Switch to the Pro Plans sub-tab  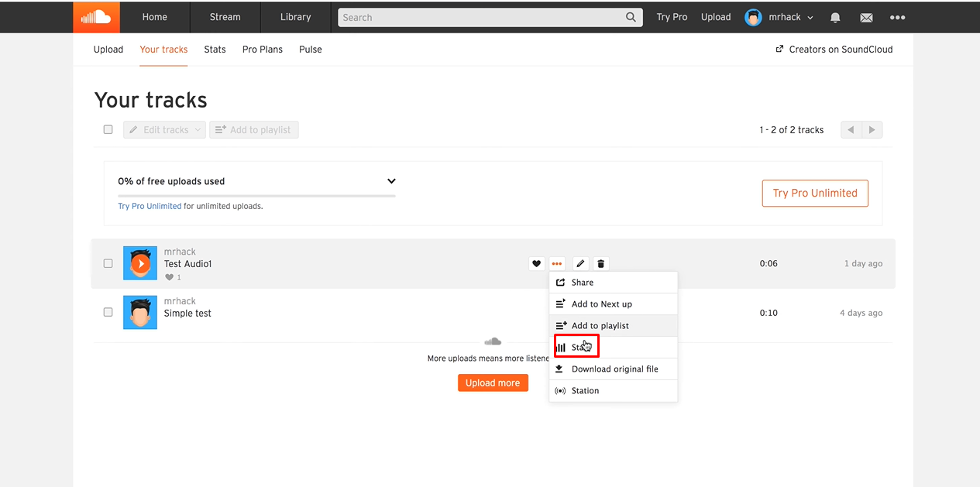(x=263, y=50)
